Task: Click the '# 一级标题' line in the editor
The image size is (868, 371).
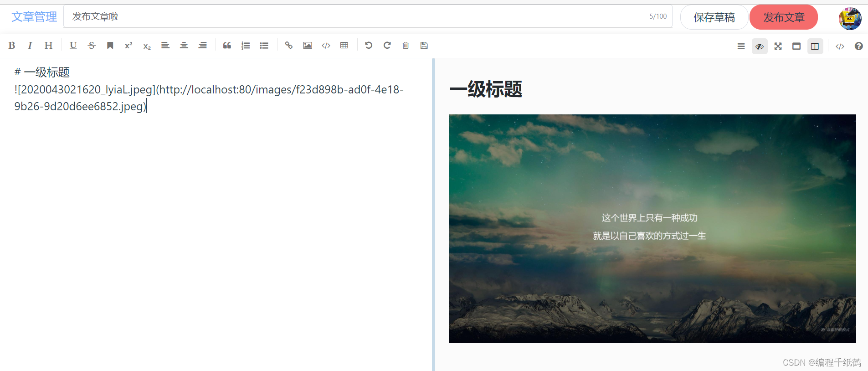Action: pyautogui.click(x=42, y=72)
